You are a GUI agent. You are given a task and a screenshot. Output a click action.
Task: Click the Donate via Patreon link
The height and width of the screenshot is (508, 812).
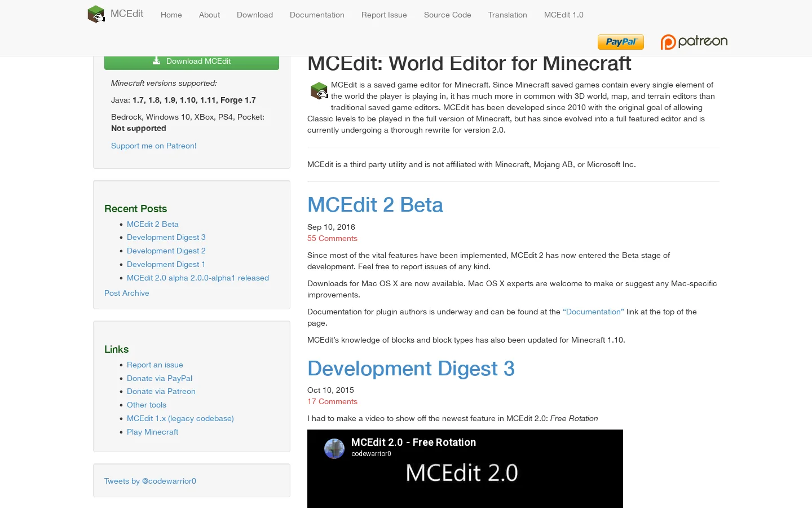(x=161, y=391)
